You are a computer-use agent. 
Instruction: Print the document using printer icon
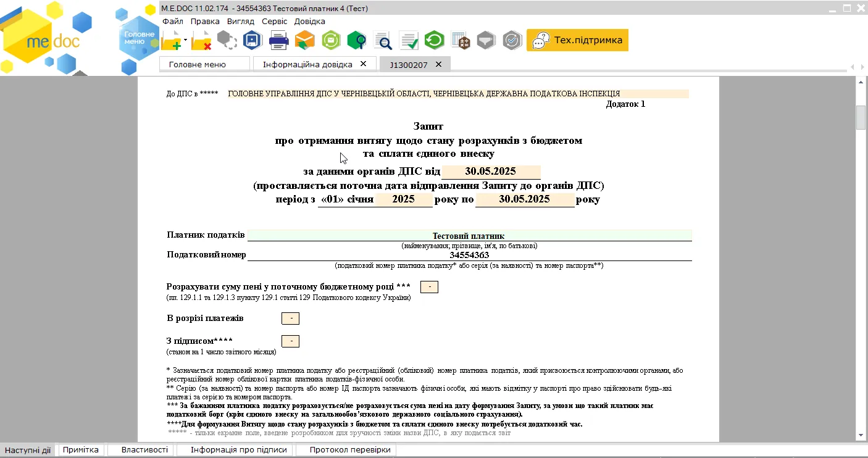click(x=278, y=41)
